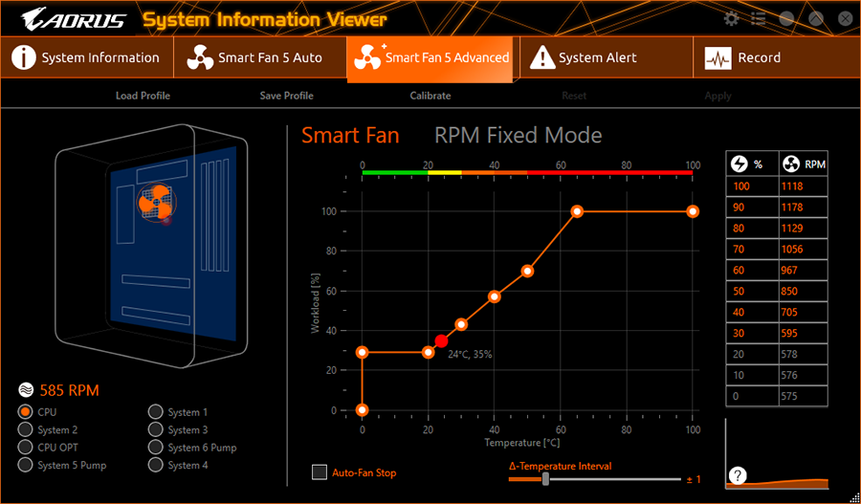Open the Record tab

[776, 57]
